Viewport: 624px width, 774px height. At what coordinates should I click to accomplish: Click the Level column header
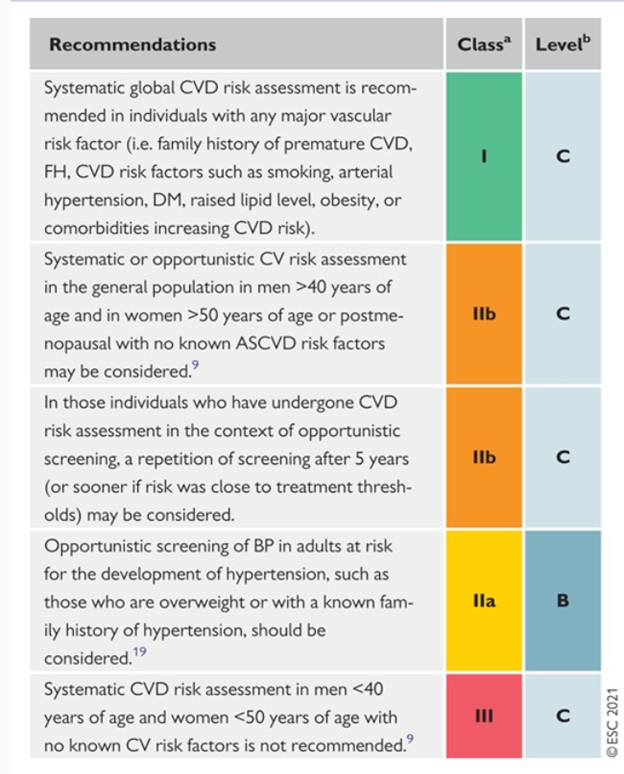[563, 44]
